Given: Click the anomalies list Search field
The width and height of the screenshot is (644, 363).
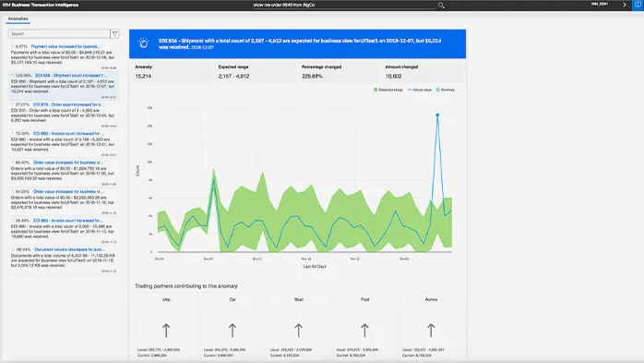Looking at the screenshot, I should [59, 33].
